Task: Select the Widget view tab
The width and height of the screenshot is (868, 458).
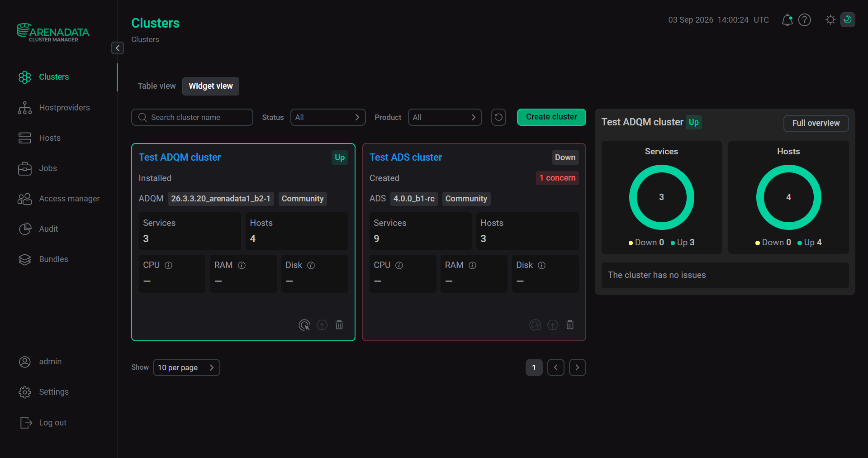Action: [211, 86]
